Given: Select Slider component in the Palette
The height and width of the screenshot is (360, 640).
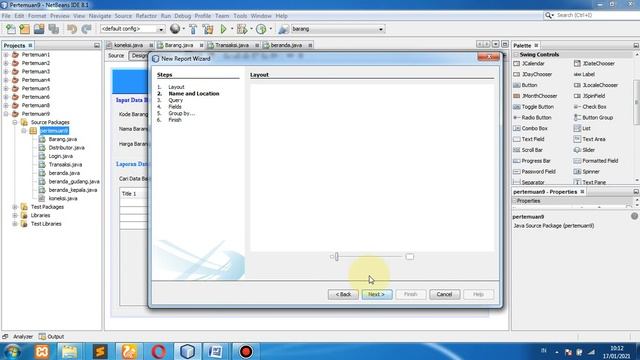Looking at the screenshot, I should tap(584, 150).
